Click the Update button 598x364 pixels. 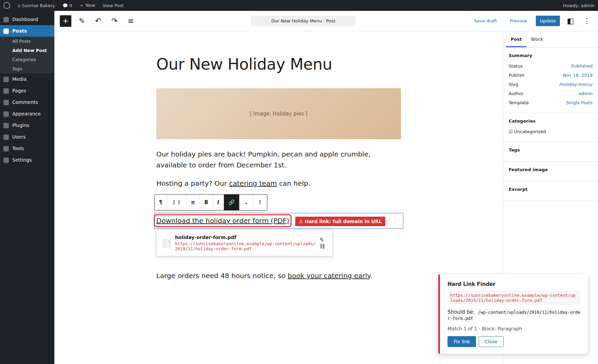tap(548, 21)
